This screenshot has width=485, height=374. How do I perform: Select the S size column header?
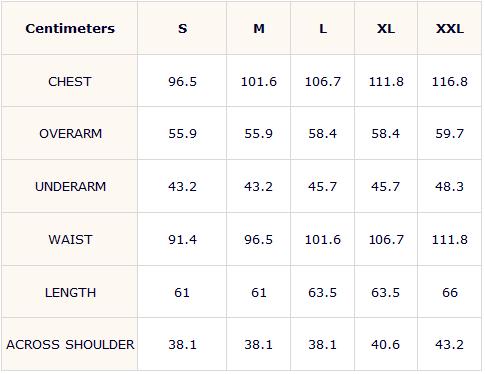point(182,29)
